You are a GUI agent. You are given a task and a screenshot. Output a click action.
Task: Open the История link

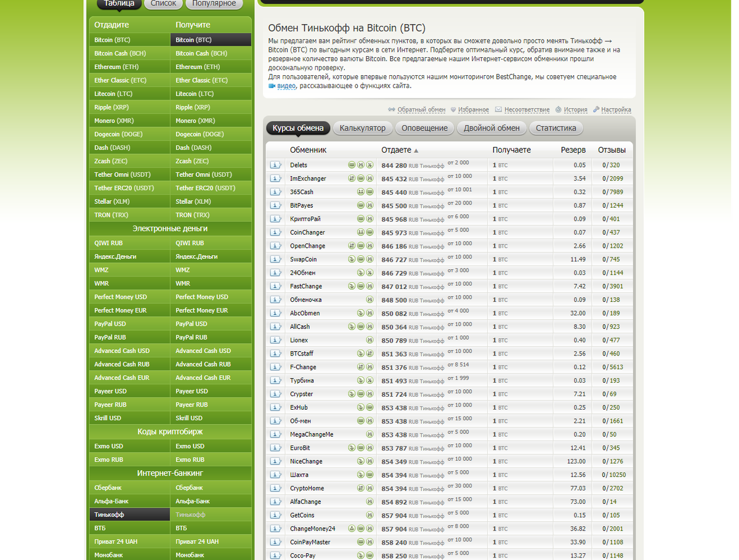(x=575, y=110)
